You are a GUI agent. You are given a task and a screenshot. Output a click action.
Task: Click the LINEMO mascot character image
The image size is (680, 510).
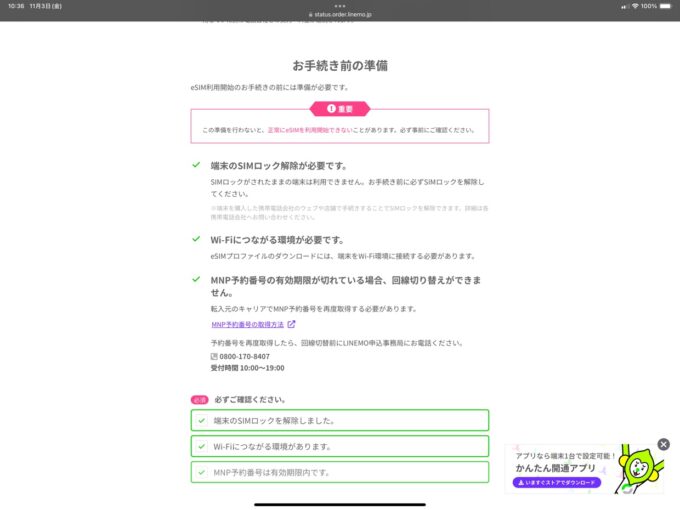(635, 470)
